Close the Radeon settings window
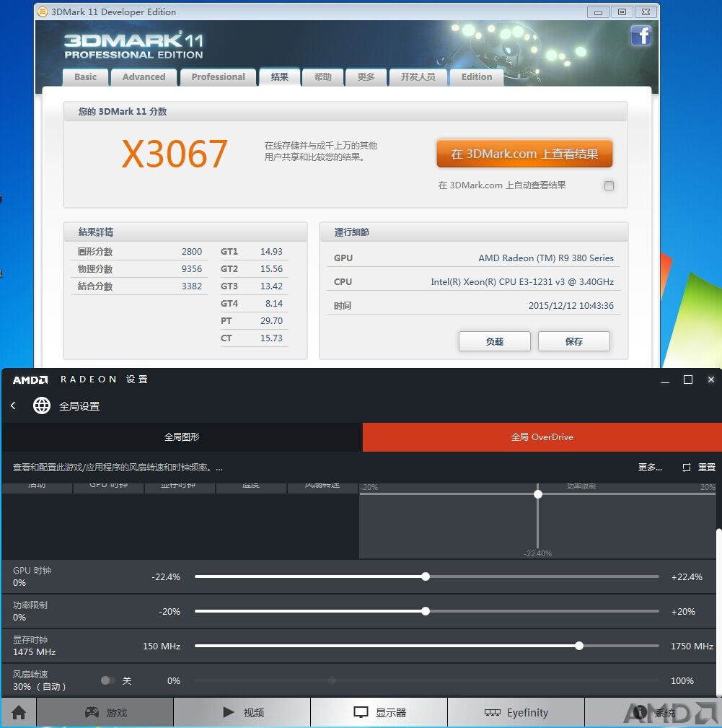 (711, 380)
